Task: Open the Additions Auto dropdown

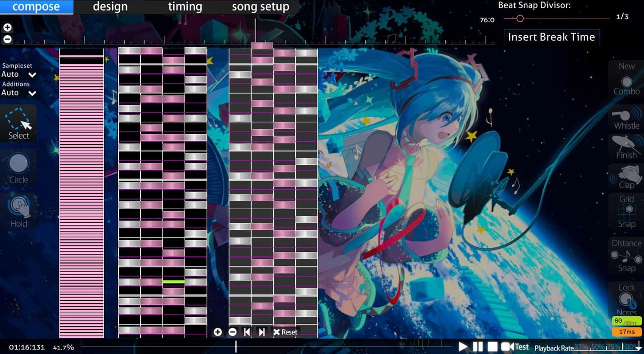Action: coord(19,93)
